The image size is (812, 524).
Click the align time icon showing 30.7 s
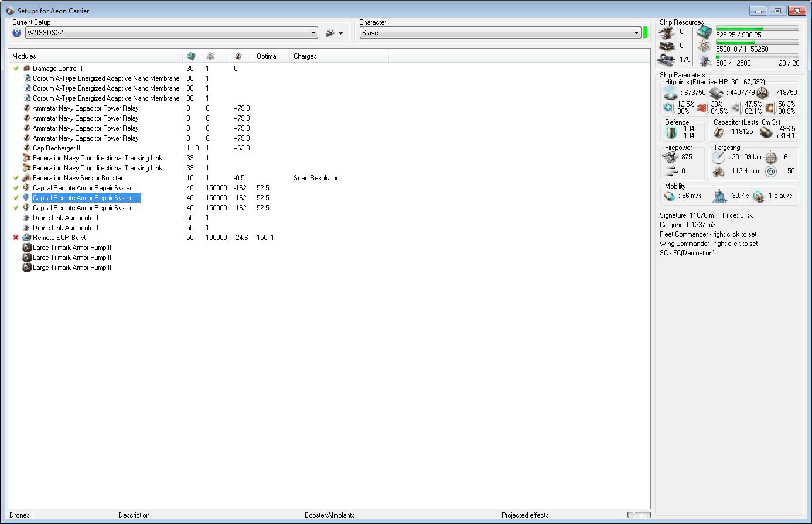point(719,196)
